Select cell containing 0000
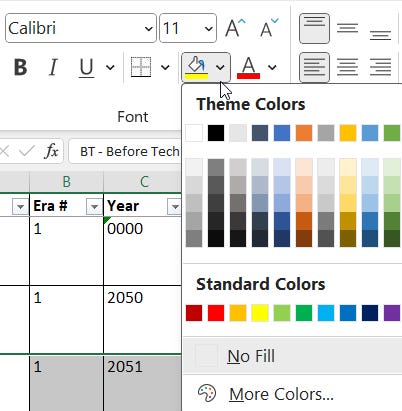 143,251
